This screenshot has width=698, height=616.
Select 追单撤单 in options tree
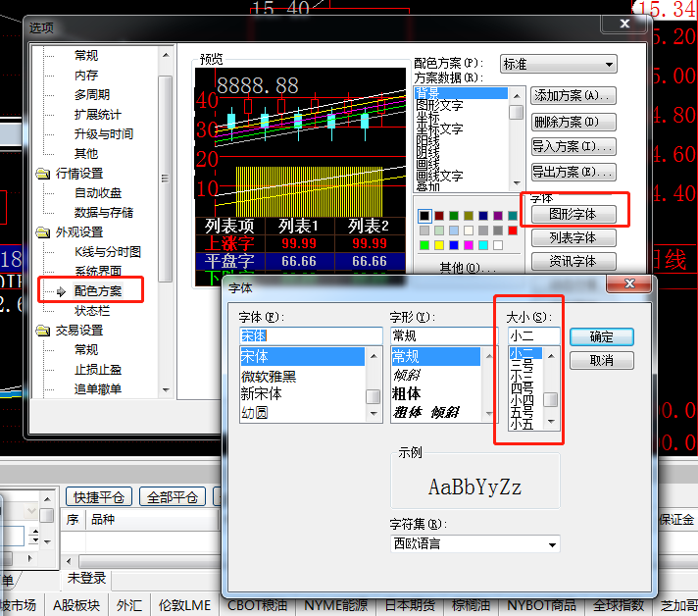point(98,389)
